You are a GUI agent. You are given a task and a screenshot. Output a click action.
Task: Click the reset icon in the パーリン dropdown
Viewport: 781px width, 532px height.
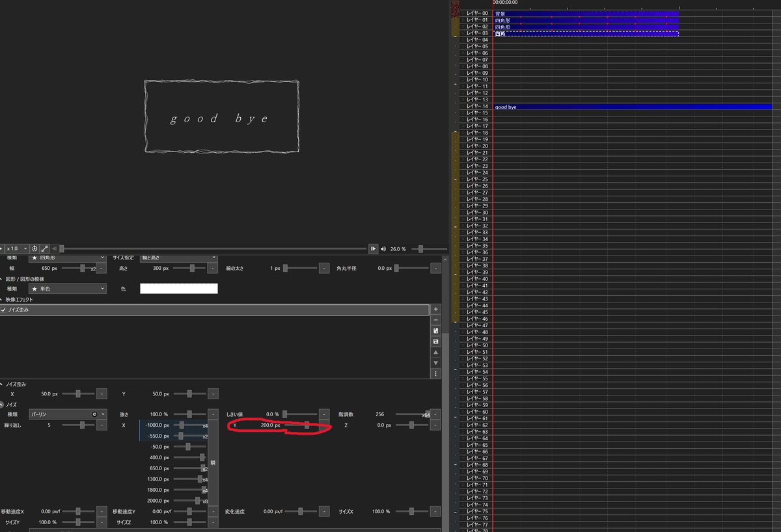tap(95, 414)
